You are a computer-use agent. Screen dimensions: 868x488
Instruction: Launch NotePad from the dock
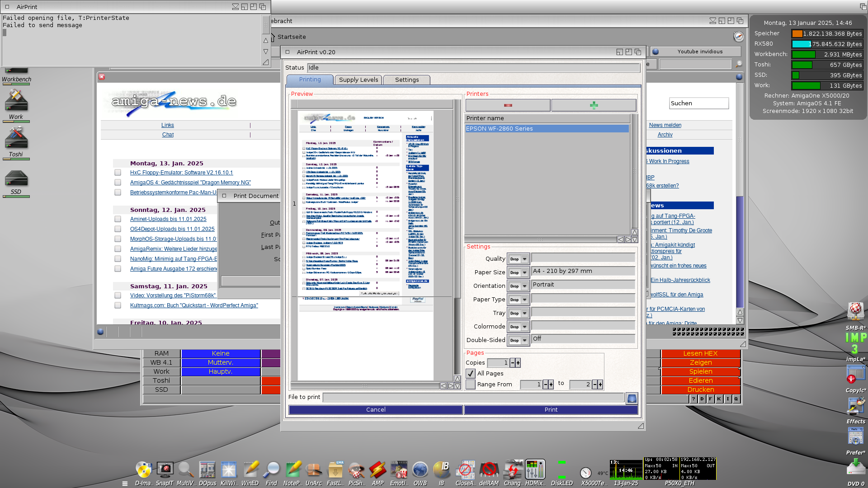click(292, 470)
